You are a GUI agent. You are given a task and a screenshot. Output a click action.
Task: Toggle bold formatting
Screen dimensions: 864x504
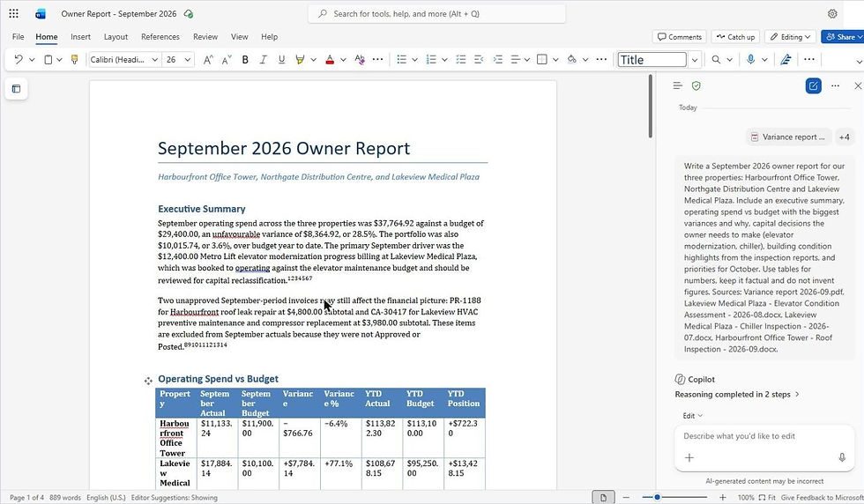pyautogui.click(x=245, y=60)
